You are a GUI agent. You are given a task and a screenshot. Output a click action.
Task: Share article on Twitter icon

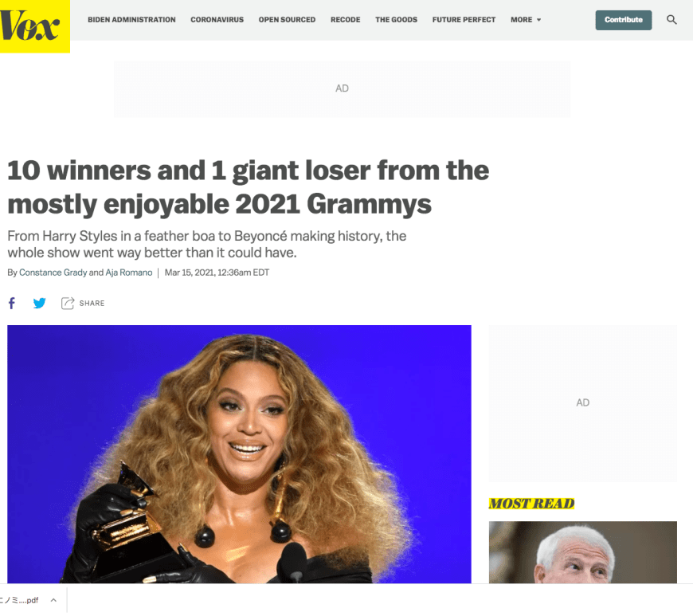tap(39, 303)
